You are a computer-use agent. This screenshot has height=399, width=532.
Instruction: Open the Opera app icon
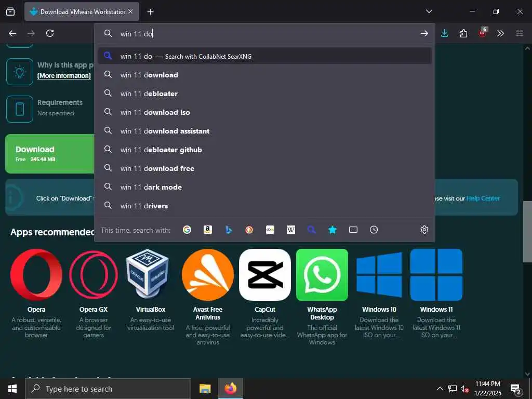pos(36,275)
